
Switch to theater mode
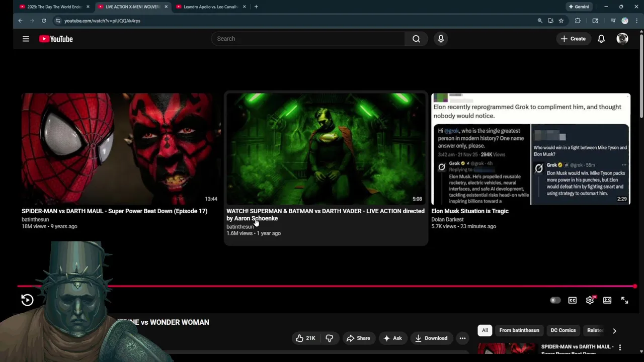[607, 300]
